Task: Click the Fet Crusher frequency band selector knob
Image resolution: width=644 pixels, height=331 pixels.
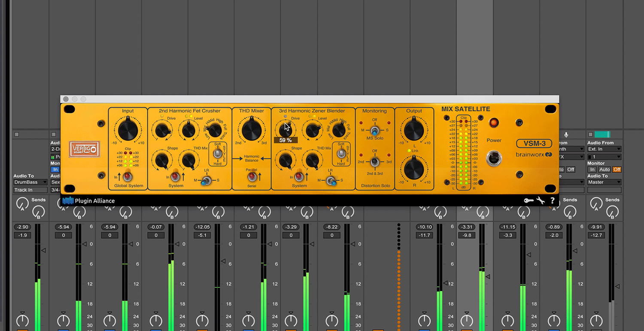Action: pyautogui.click(x=214, y=130)
